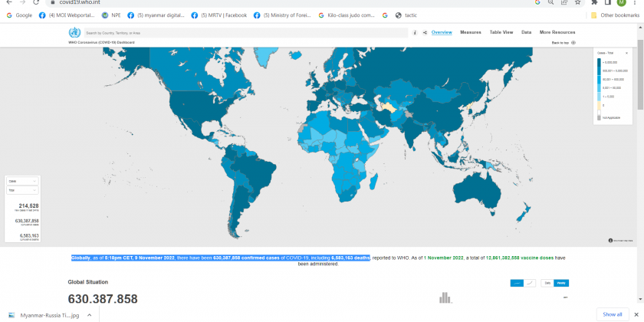The width and height of the screenshot is (644, 322).
Task: Bookmark this page with star icon
Action: click(577, 3)
